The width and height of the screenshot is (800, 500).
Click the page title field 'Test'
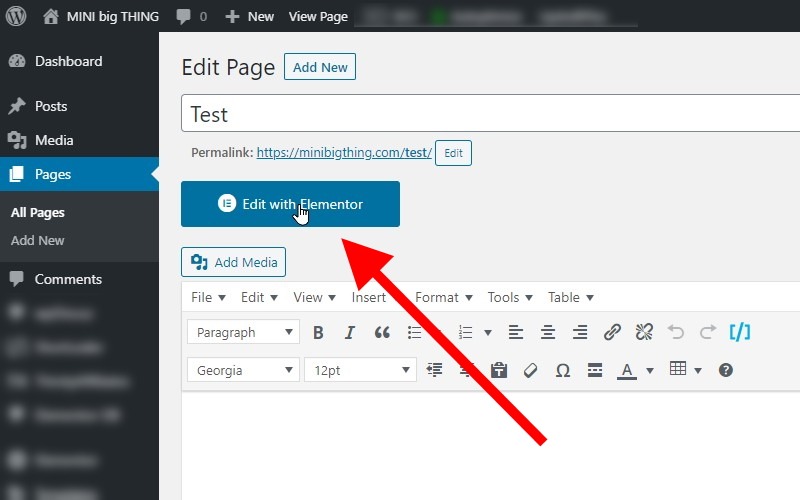click(x=491, y=113)
